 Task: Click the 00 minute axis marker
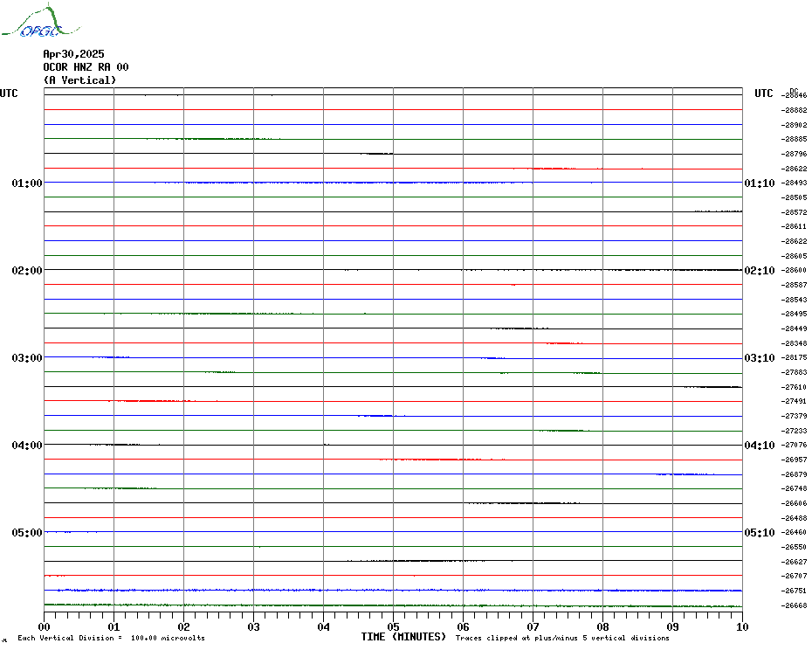44,627
